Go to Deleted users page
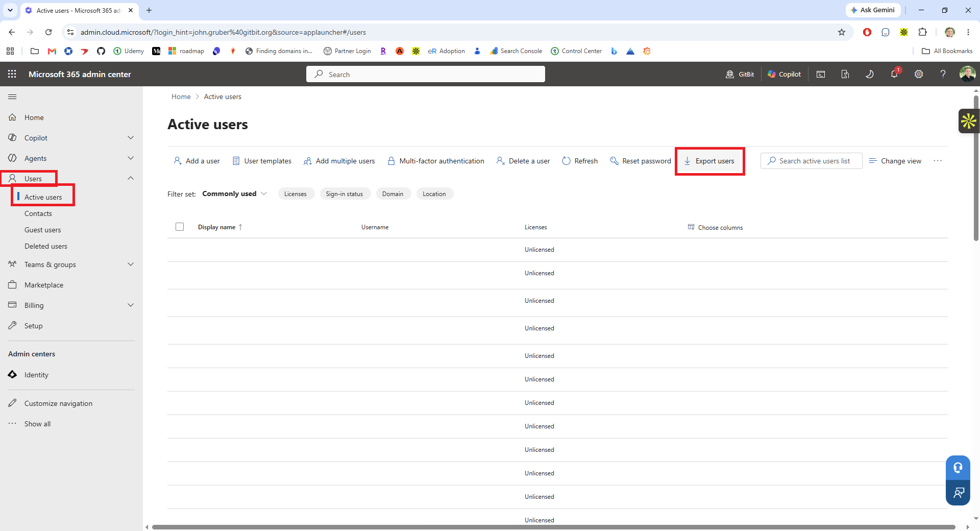Image resolution: width=980 pixels, height=531 pixels. 46,246
